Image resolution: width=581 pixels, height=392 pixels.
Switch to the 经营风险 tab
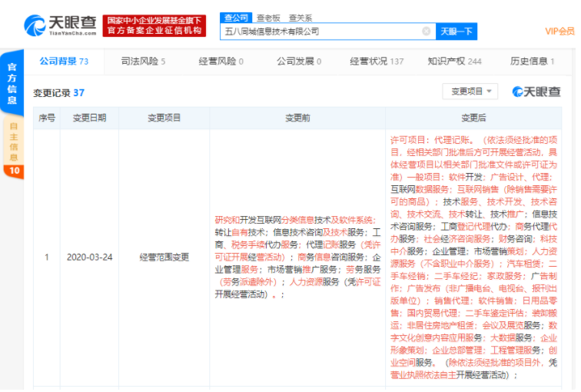[x=221, y=61]
